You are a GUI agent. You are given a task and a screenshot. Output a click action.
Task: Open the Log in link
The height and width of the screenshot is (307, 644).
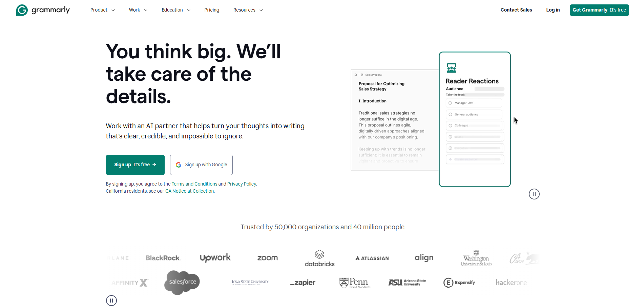point(553,10)
